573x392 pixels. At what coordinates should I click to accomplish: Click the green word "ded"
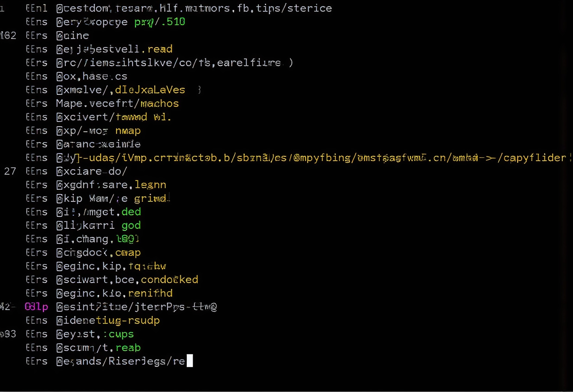point(131,212)
